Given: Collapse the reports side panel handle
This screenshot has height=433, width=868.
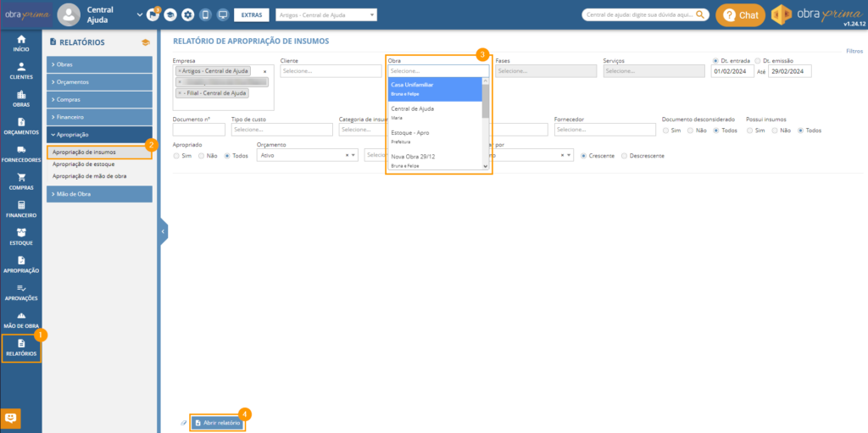Looking at the screenshot, I should (x=164, y=232).
